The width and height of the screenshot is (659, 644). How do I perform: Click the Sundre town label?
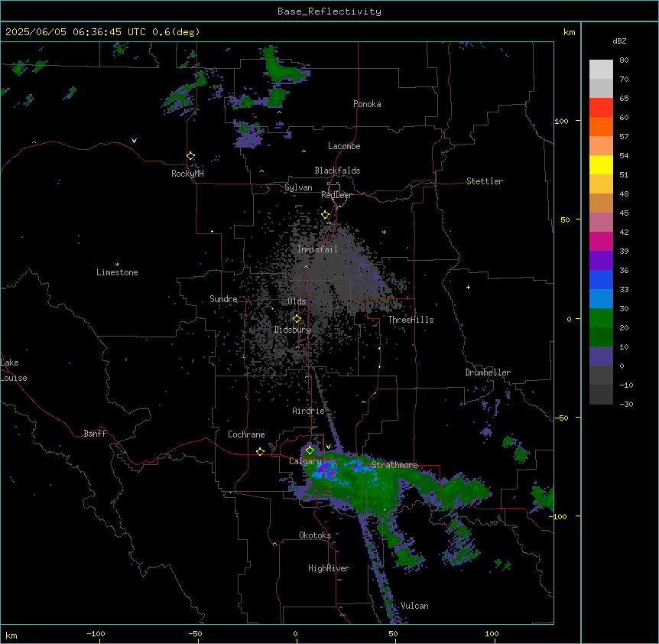pyautogui.click(x=223, y=299)
